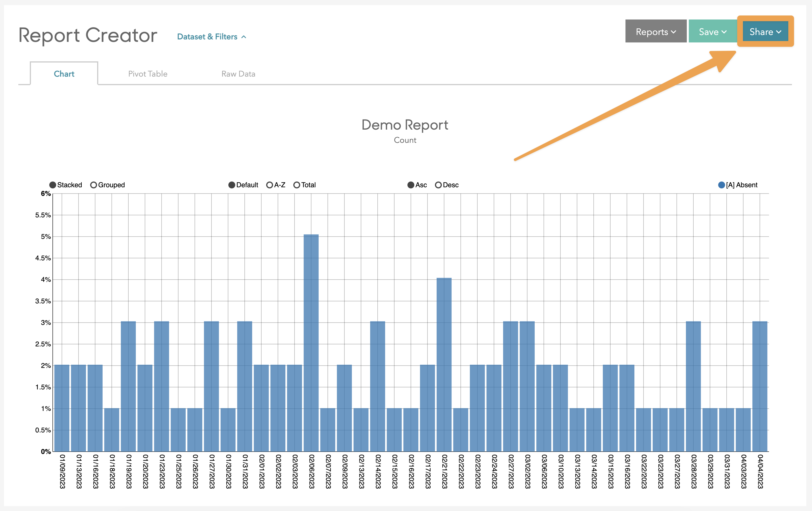Screen dimensions: 812x511
Task: Choose Desc sort order
Action: click(438, 185)
